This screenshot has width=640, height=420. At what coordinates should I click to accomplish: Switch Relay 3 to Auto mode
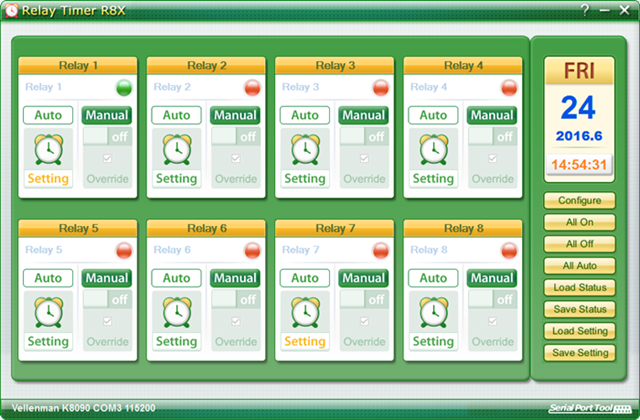pyautogui.click(x=305, y=115)
